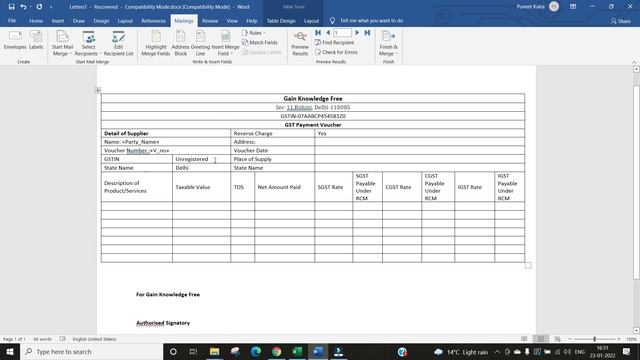640x360 pixels.
Task: Switch to the Home tab
Action: [x=36, y=20]
